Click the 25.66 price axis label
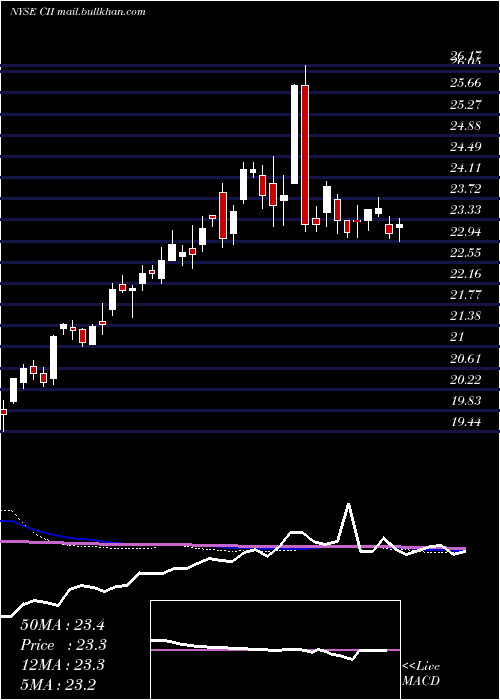500x700 pixels. (466, 83)
